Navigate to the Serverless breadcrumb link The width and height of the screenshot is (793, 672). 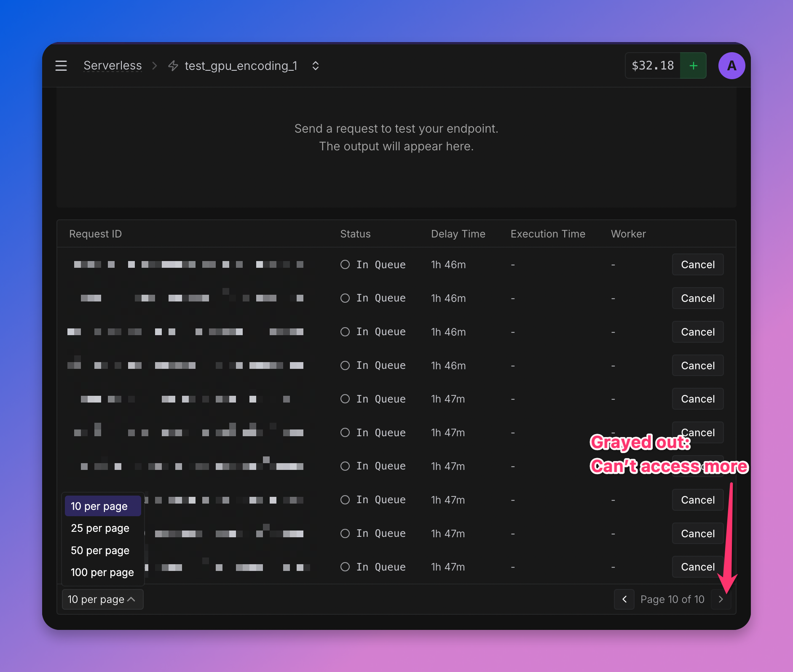[x=113, y=66]
